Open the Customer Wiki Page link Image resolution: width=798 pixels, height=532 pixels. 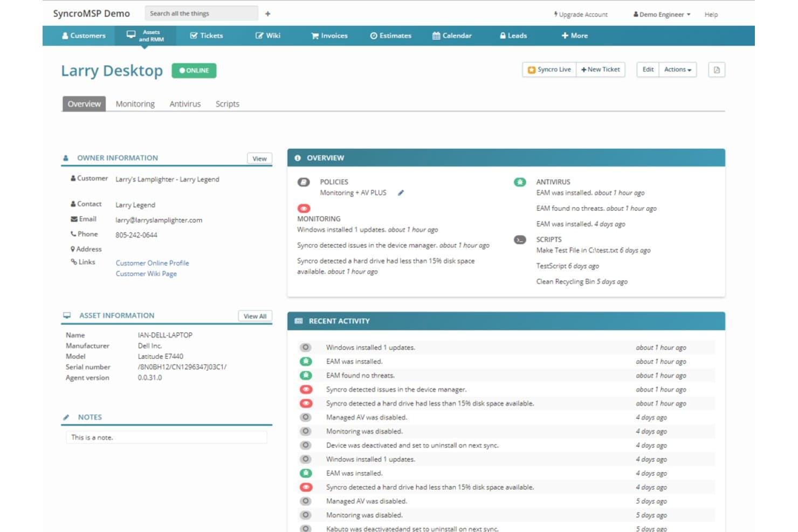(146, 274)
